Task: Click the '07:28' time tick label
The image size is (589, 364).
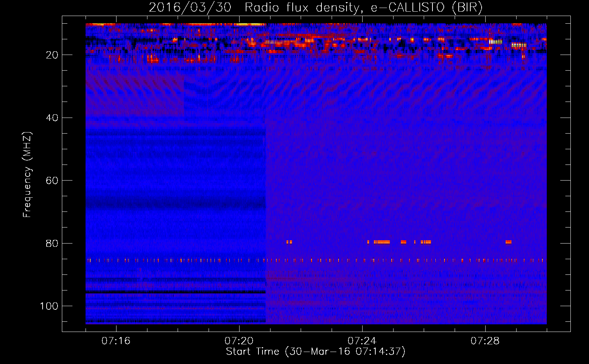Action: point(485,341)
